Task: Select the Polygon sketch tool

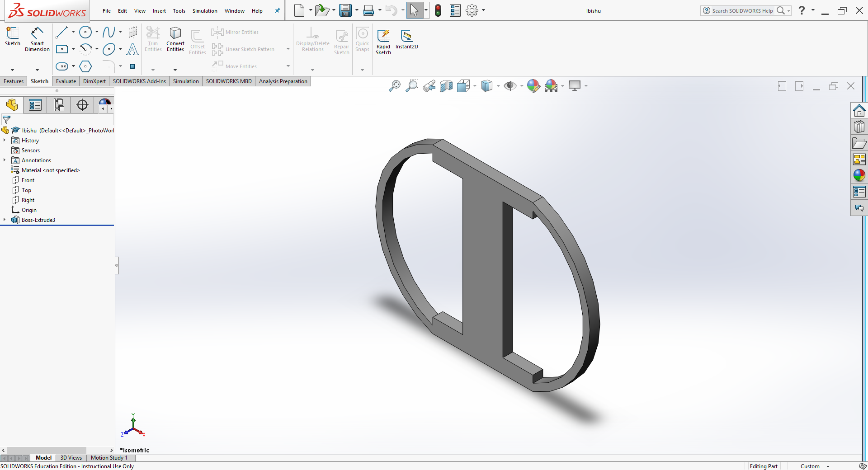Action: tap(85, 66)
